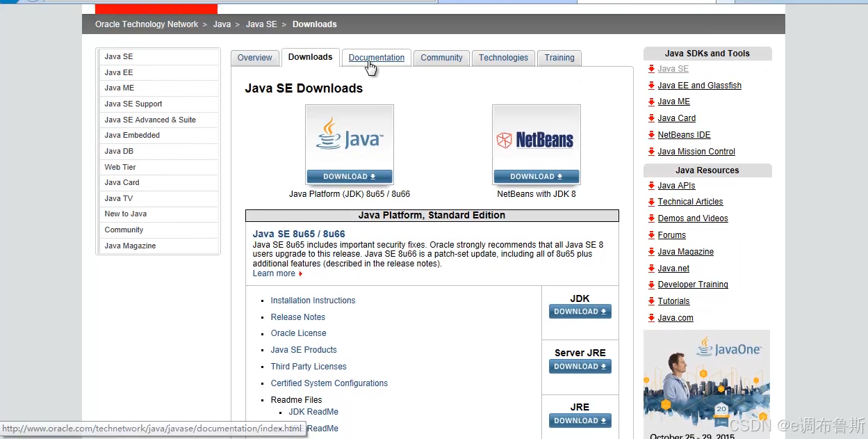The height and width of the screenshot is (439, 868).
Task: Click red arrow icon beside Java.com
Action: [651, 318]
